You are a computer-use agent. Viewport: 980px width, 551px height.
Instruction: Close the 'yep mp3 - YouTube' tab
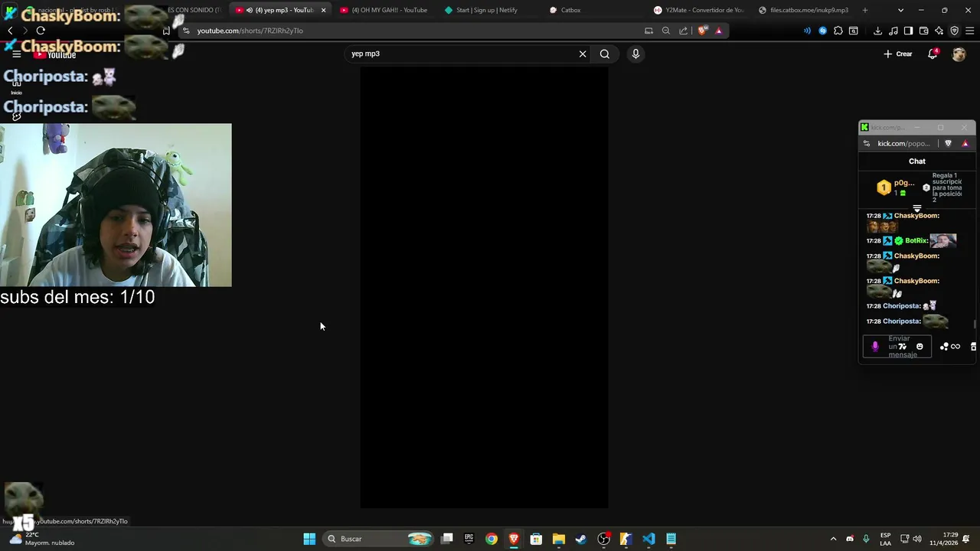coord(323,10)
